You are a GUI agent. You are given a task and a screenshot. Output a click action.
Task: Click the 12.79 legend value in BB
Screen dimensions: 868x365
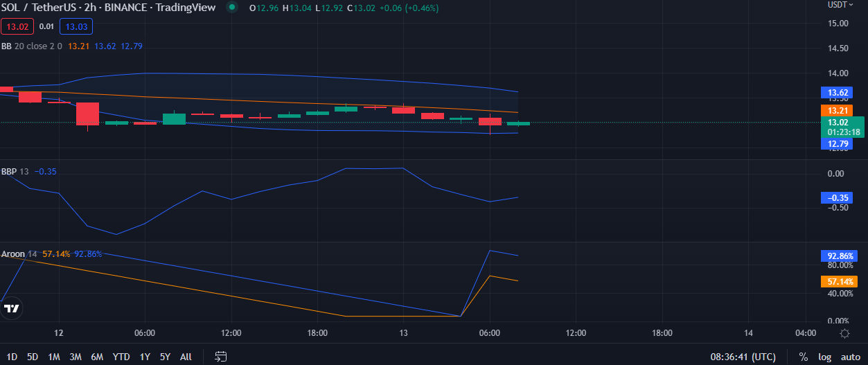click(x=132, y=46)
